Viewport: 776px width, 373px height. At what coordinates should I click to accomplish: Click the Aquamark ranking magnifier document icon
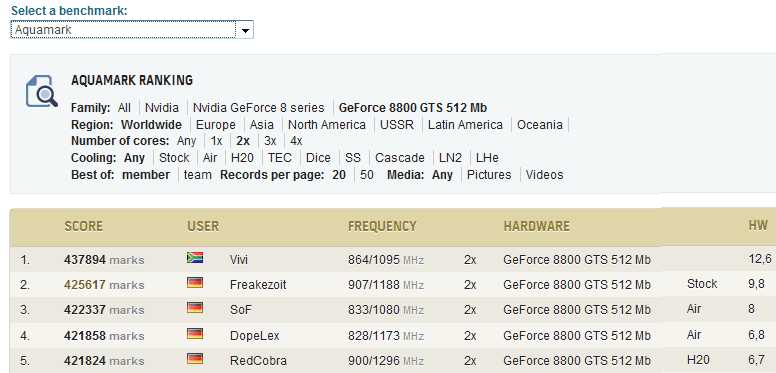tap(42, 91)
